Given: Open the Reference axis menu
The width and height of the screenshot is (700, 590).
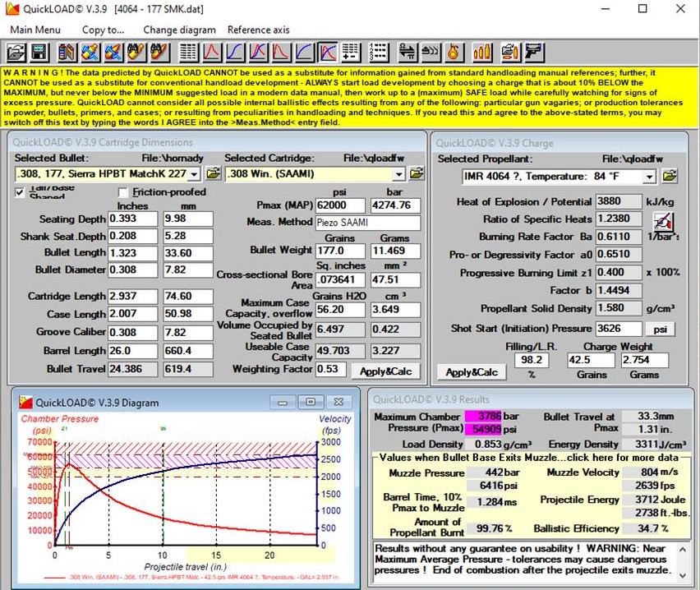Looking at the screenshot, I should [x=259, y=30].
